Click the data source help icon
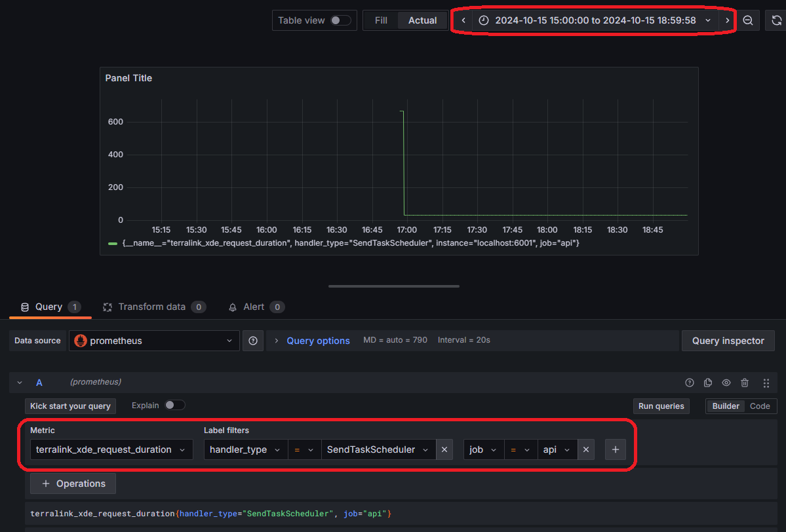This screenshot has width=786, height=532. (252, 341)
